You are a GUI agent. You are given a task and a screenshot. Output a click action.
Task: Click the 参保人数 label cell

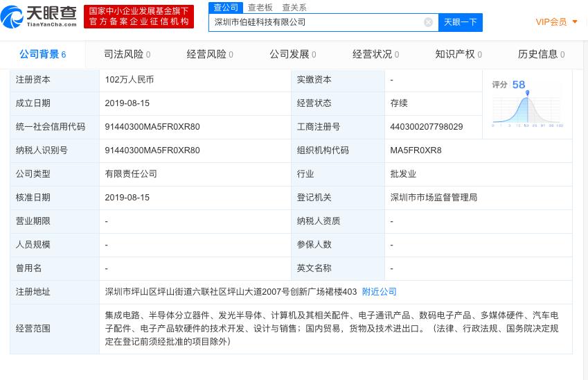(x=338, y=245)
